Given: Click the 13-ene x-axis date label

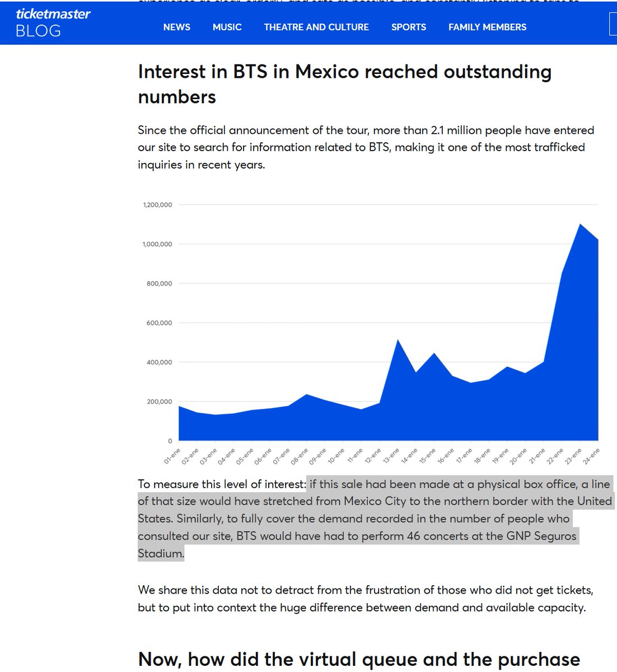Looking at the screenshot, I should (x=391, y=456).
